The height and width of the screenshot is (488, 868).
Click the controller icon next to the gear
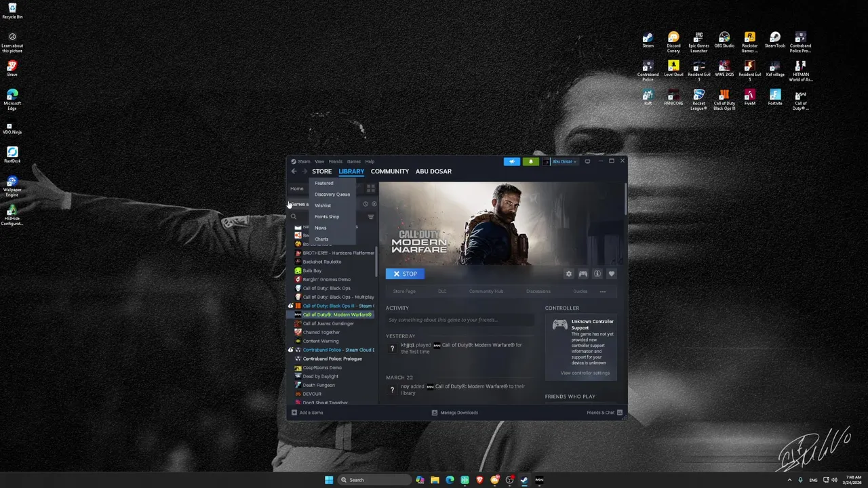click(583, 274)
